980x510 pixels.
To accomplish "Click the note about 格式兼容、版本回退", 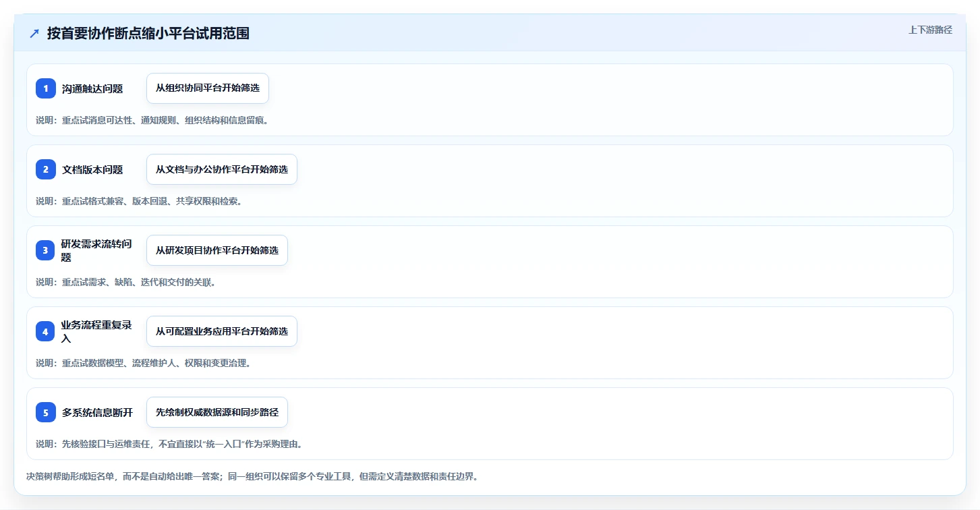I will 138,201.
